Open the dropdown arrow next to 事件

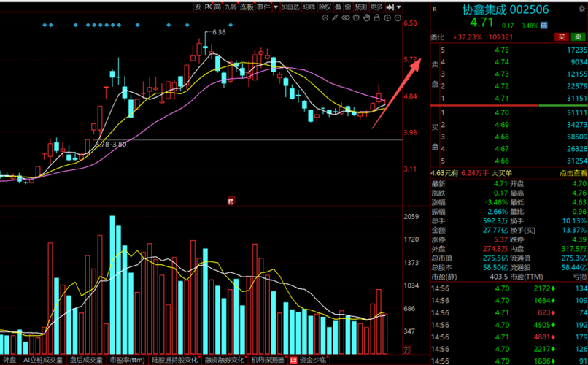point(276,7)
